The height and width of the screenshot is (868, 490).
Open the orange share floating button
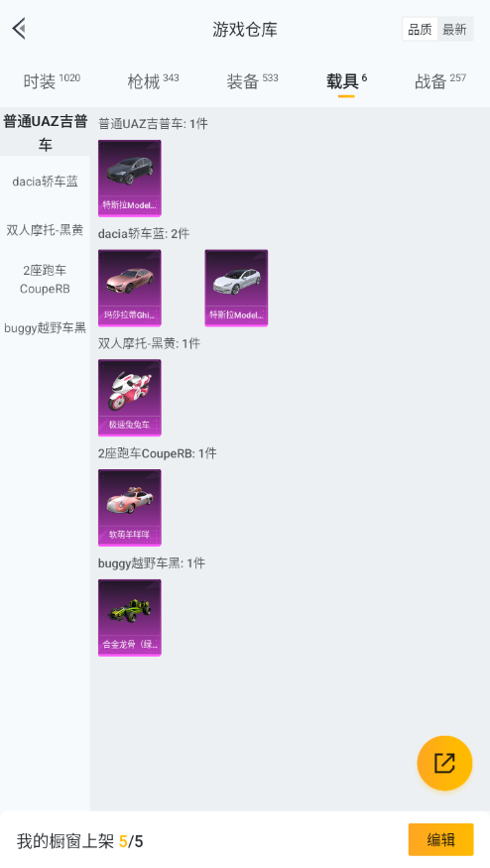pyautogui.click(x=444, y=763)
